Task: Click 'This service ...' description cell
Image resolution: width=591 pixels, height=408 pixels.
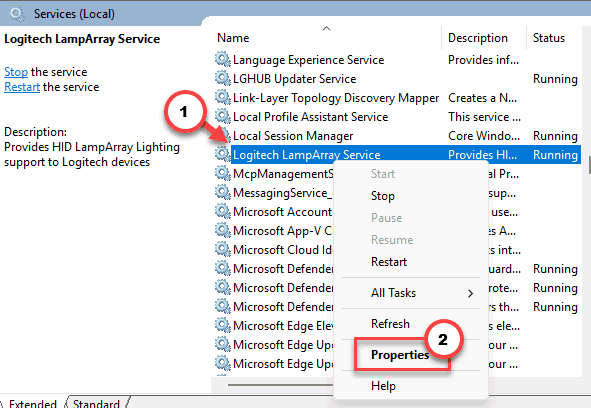Action: pos(484,117)
